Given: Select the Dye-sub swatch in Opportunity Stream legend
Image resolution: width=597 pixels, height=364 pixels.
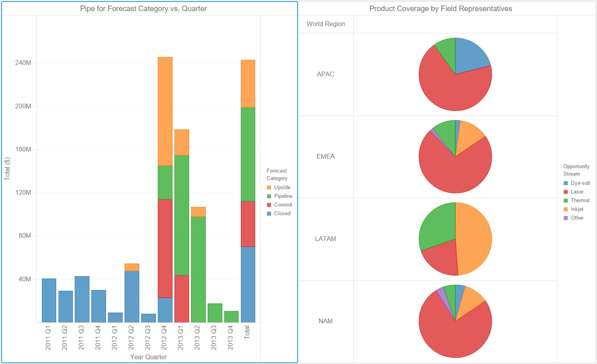Looking at the screenshot, I should tap(567, 183).
